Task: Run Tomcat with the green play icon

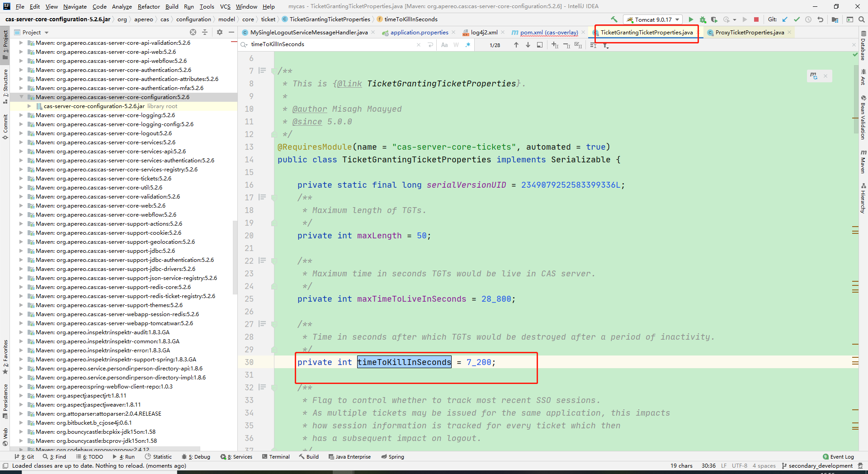Action: (690, 19)
